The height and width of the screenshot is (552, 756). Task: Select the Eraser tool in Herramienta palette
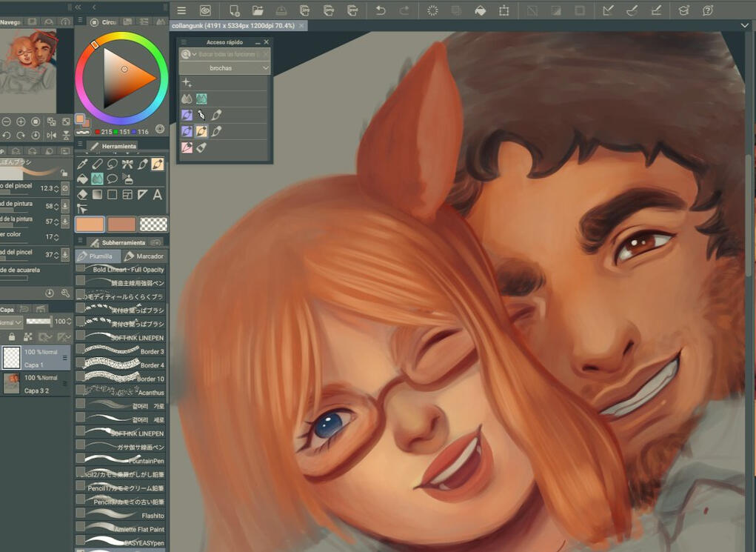82,195
